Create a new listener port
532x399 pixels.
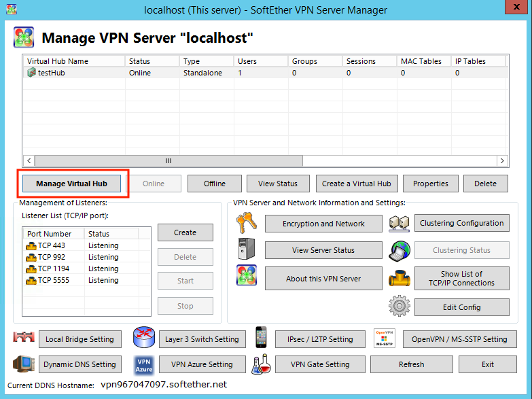click(185, 232)
